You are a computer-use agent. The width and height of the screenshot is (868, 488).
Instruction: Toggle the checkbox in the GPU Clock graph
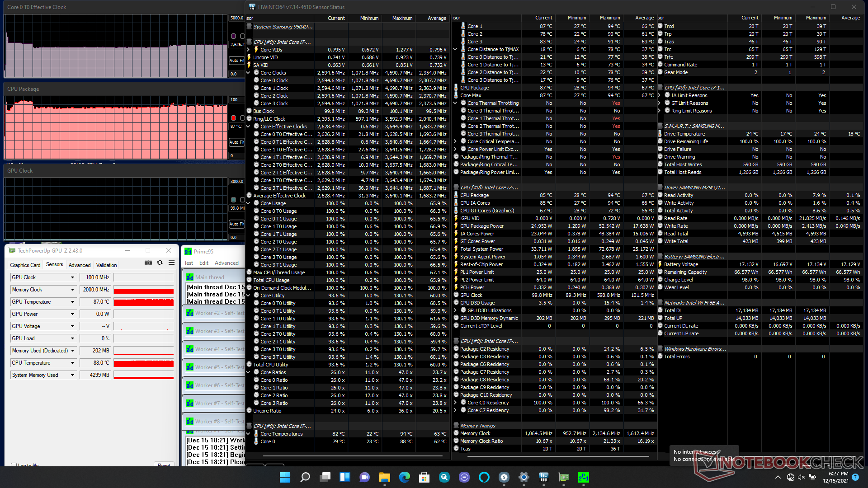(x=242, y=200)
